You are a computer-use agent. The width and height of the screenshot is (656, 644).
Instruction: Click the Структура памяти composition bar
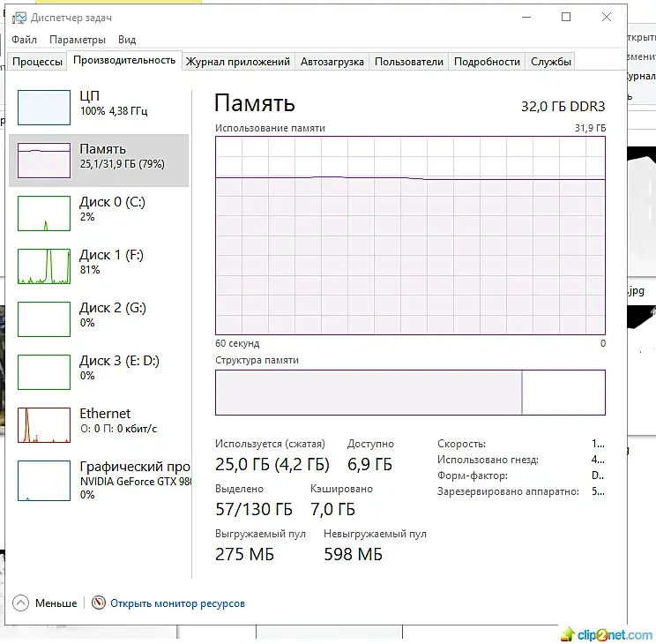(410, 393)
